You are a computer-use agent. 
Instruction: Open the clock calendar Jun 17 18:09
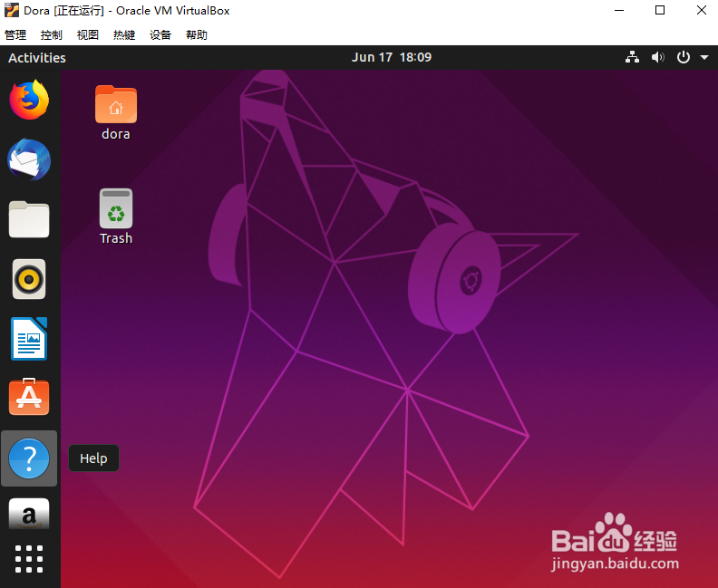click(392, 57)
